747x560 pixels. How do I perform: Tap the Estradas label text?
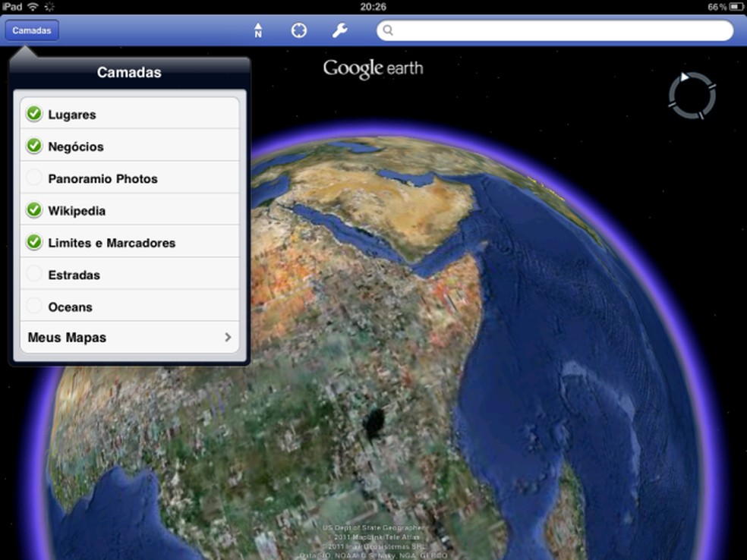click(74, 275)
